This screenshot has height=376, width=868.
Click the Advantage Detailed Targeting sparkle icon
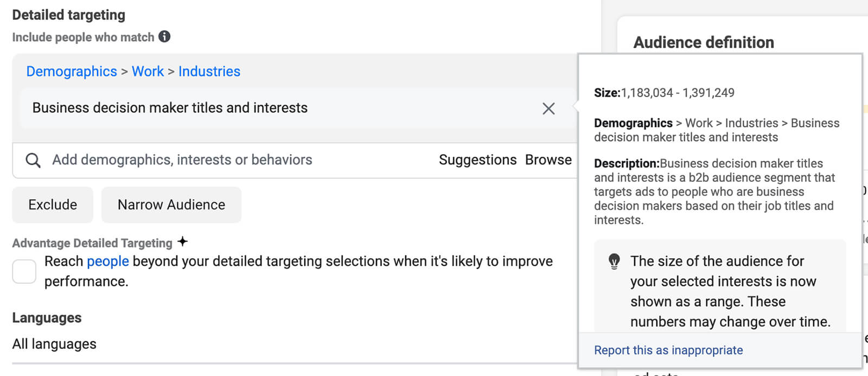pyautogui.click(x=183, y=241)
